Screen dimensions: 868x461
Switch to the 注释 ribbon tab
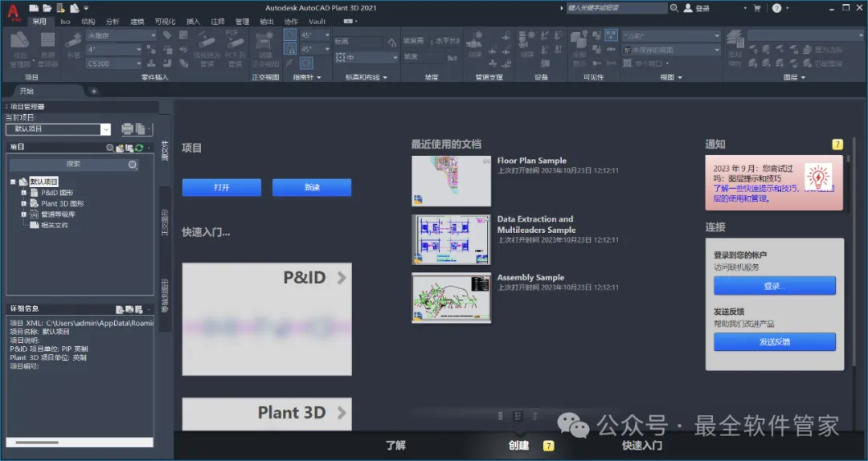[218, 22]
